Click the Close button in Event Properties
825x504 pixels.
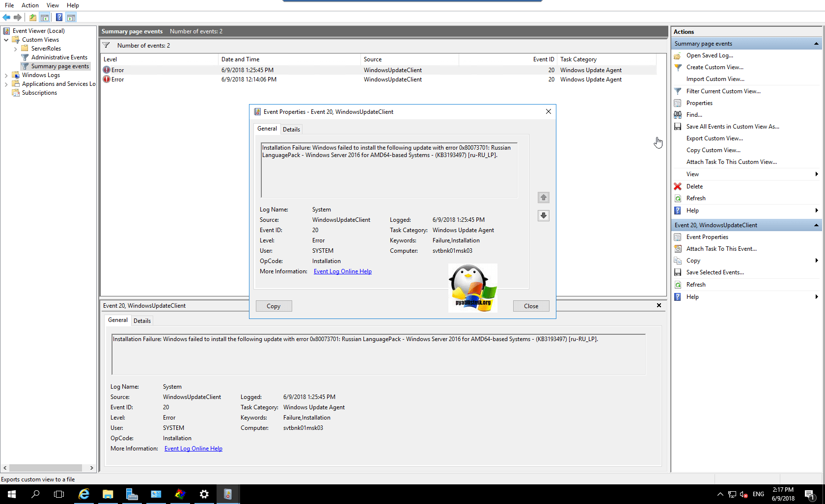pyautogui.click(x=531, y=306)
